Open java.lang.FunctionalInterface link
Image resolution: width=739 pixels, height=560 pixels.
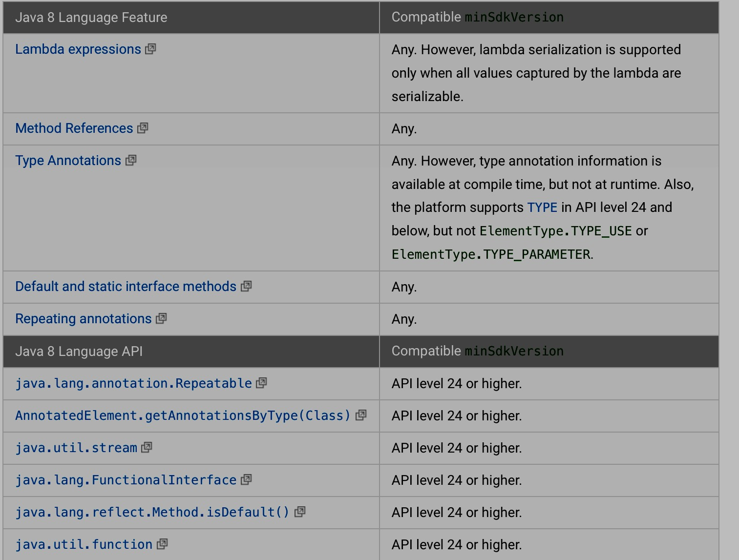click(x=126, y=480)
